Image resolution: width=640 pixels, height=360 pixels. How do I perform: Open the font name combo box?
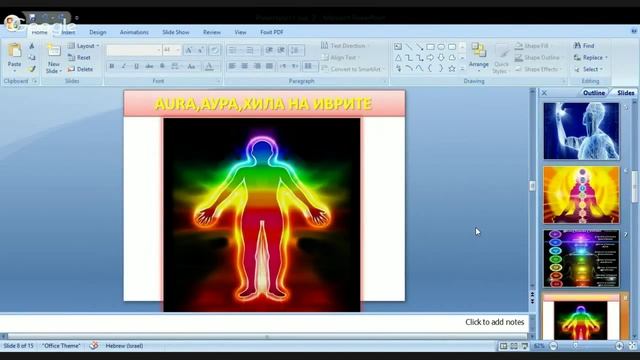[x=134, y=50]
